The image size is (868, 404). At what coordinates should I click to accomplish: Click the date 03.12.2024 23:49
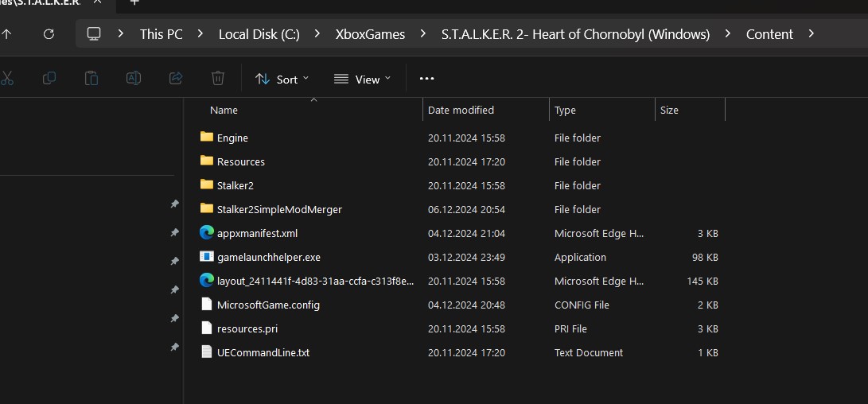tap(466, 258)
